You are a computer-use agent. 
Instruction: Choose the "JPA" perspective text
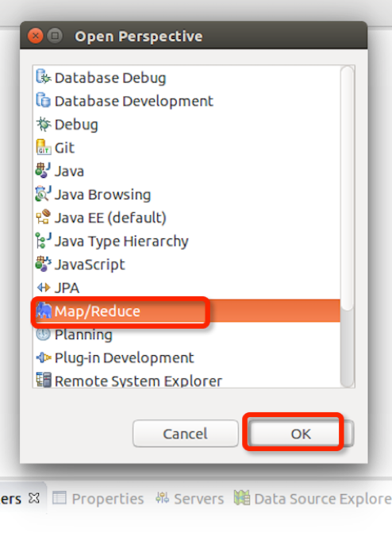point(67,288)
